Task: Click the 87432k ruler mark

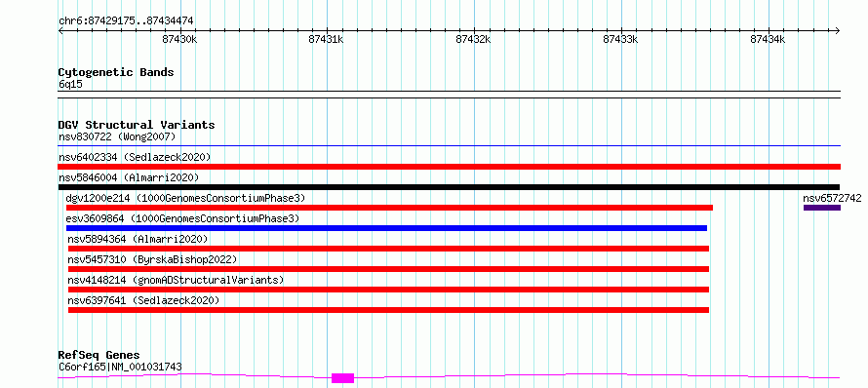Action: pos(473,39)
